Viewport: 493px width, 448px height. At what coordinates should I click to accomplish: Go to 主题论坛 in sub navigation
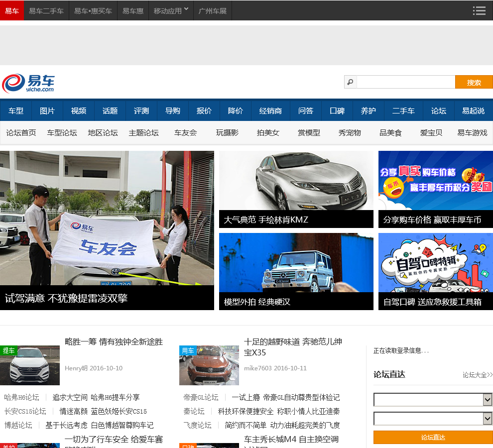[144, 133]
